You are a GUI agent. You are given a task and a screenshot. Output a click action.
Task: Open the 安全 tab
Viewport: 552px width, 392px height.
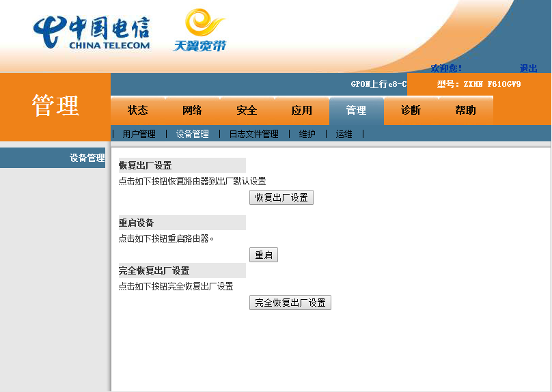[x=247, y=110]
